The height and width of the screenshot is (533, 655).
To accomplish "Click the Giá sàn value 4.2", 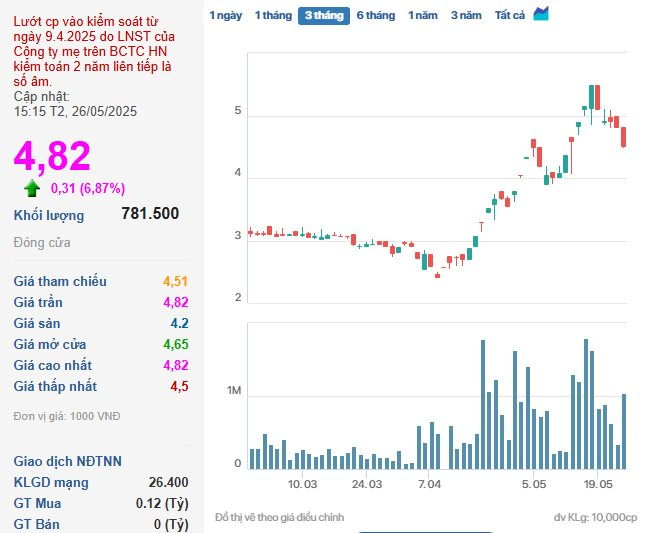I will 179,323.
